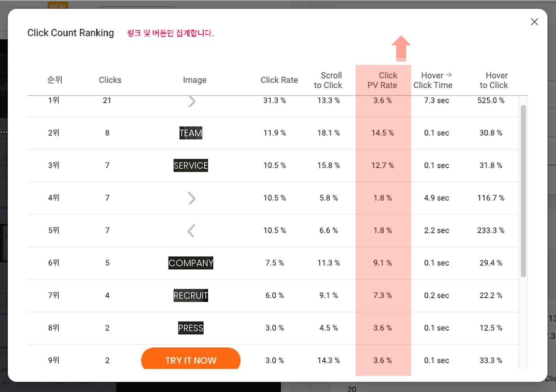
Task: Click the Hover to Click column header
Action: tap(494, 80)
